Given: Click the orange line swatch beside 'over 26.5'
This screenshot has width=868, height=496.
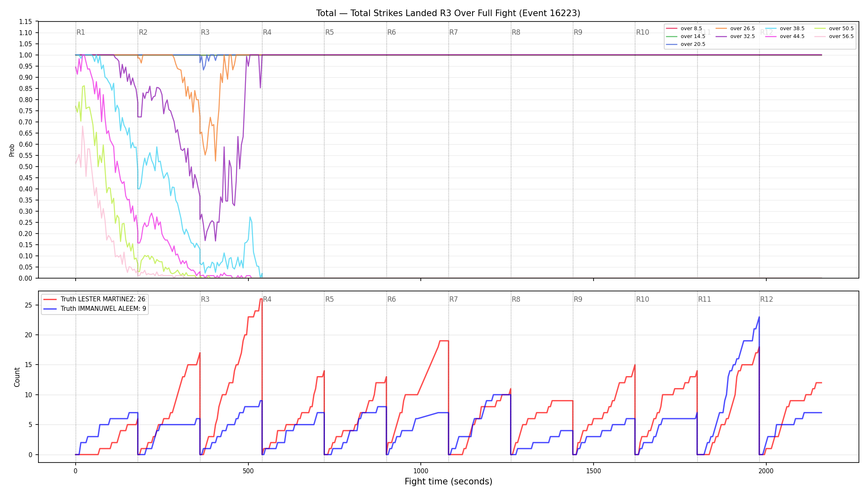Looking at the screenshot, I should [722, 29].
